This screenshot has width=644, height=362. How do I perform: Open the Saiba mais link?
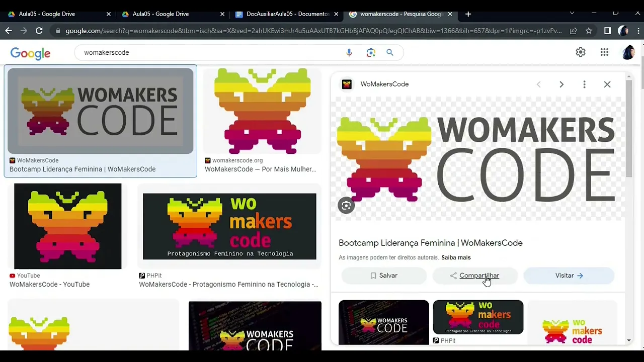456,257
